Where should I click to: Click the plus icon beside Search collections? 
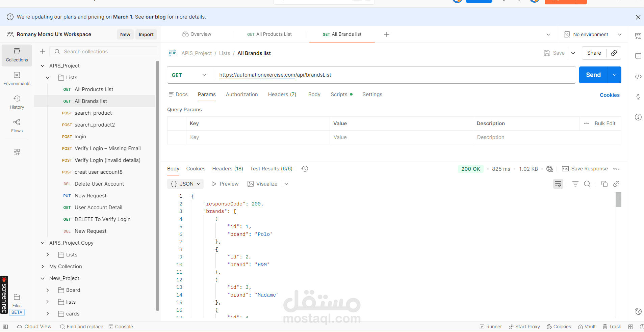click(x=43, y=51)
